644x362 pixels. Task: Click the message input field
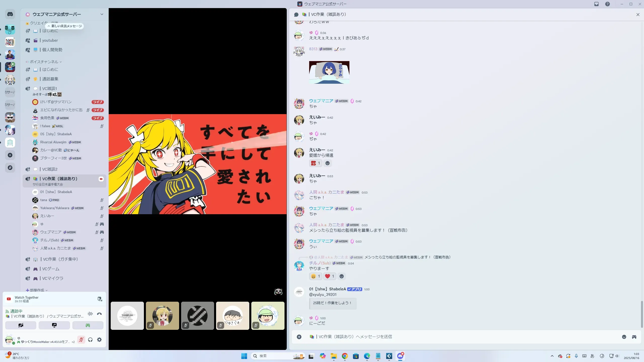[x=453, y=337]
